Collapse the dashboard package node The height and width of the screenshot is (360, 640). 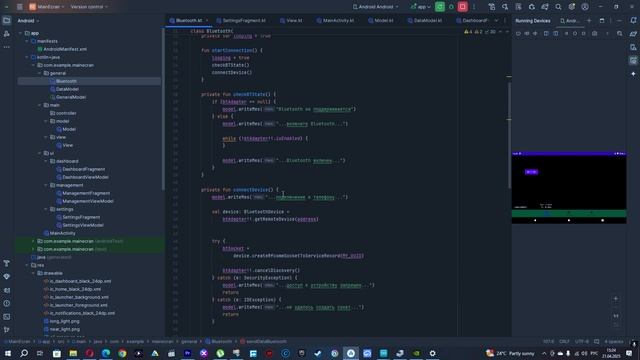[46, 161]
